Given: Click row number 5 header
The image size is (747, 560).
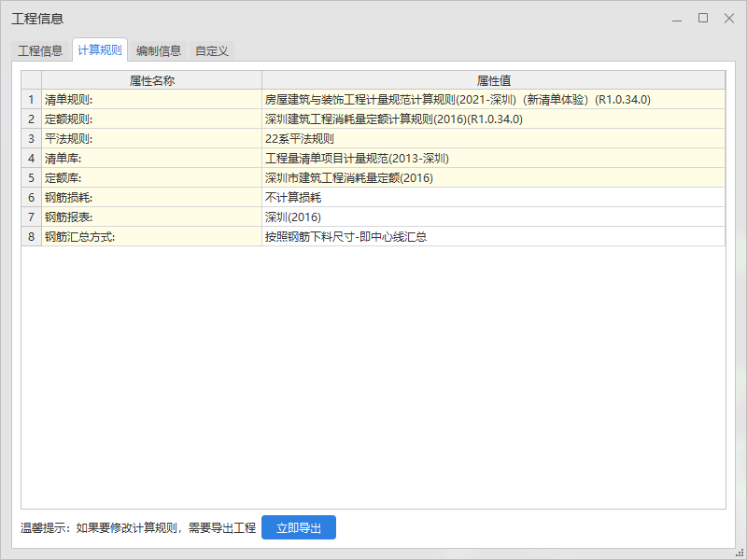Looking at the screenshot, I should tap(32, 177).
